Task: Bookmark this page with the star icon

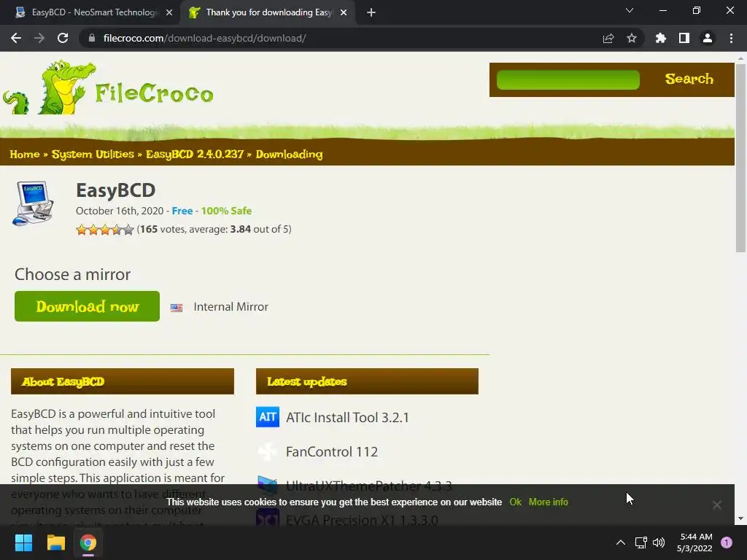Action: 632,38
